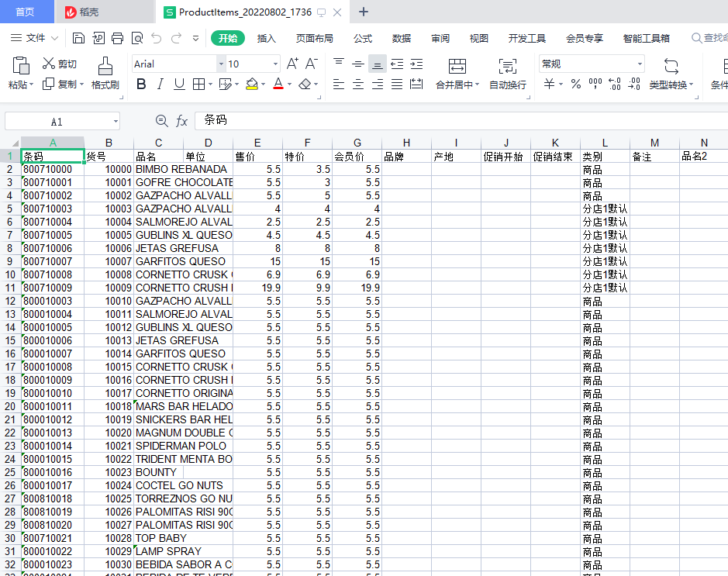Set middle vertical alignment
This screenshot has width=728, height=576.
pyautogui.click(x=358, y=64)
